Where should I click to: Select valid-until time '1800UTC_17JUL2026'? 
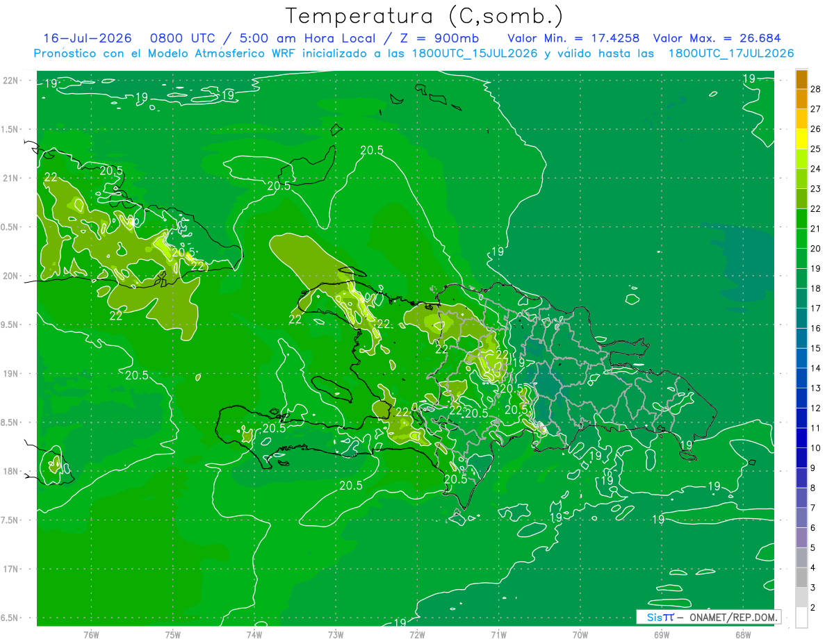tap(731, 53)
